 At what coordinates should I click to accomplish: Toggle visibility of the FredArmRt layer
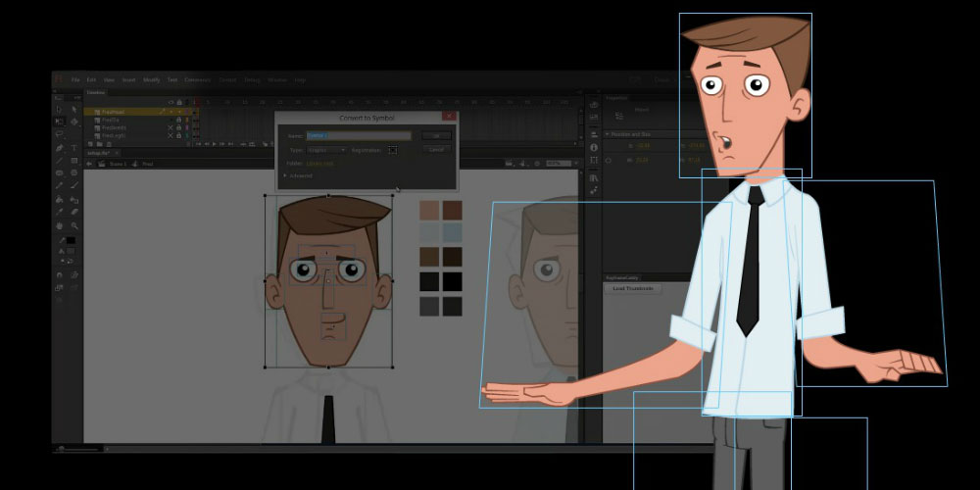pos(171,127)
